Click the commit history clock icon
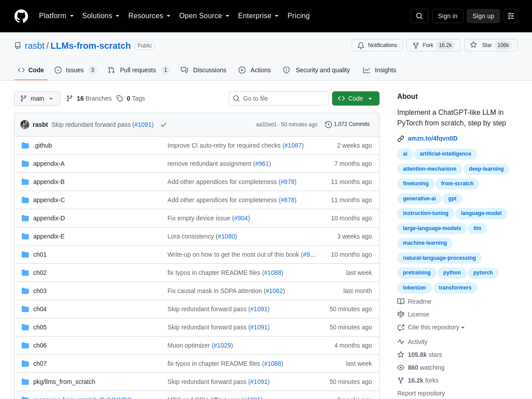 click(329, 125)
